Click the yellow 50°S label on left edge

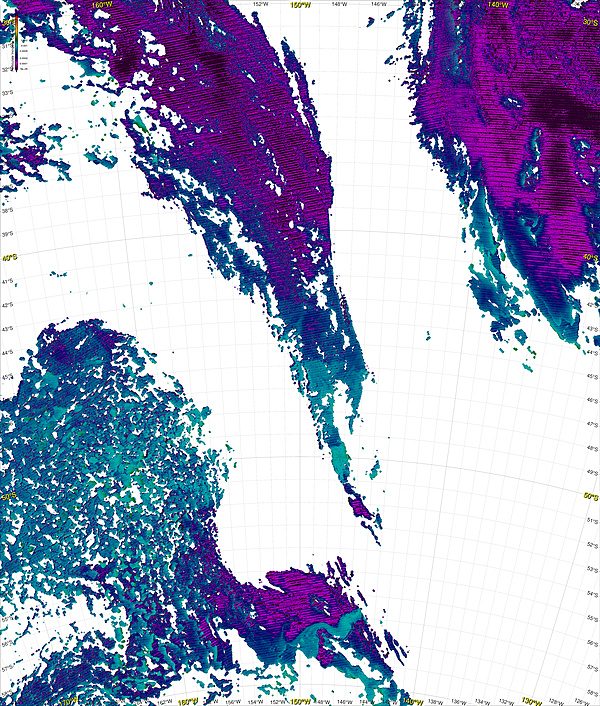point(9,497)
